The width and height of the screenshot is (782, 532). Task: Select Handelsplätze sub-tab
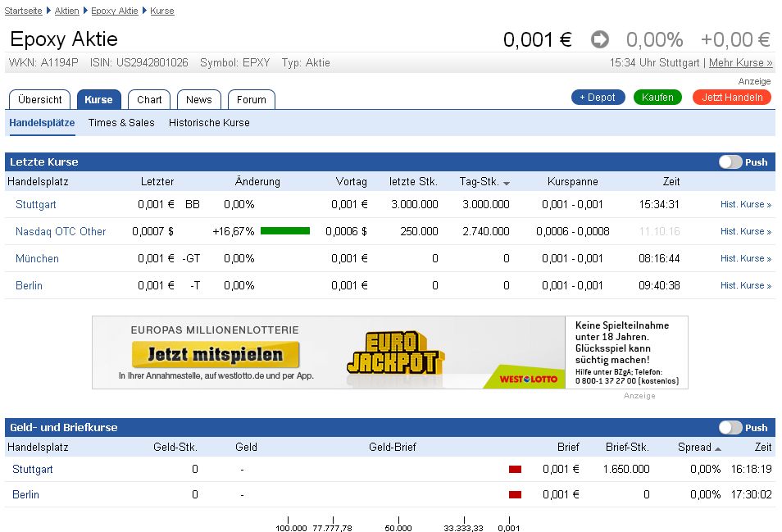pyautogui.click(x=42, y=123)
